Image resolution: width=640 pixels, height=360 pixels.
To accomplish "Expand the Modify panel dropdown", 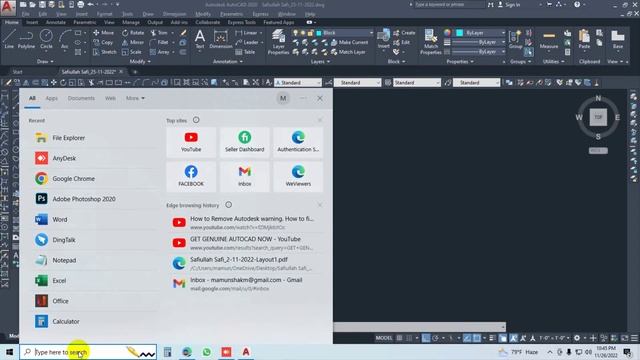I will tap(140, 62).
